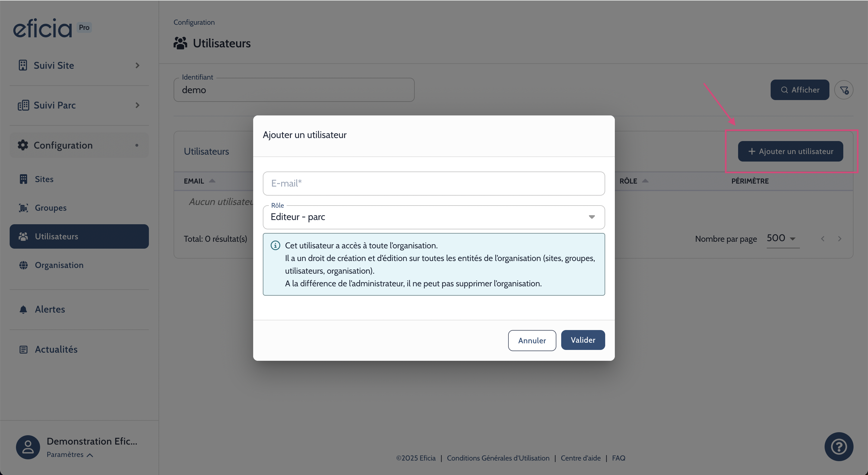Screen dimensions: 868x475
Task: Click the Eficia logo
Action: click(x=42, y=28)
